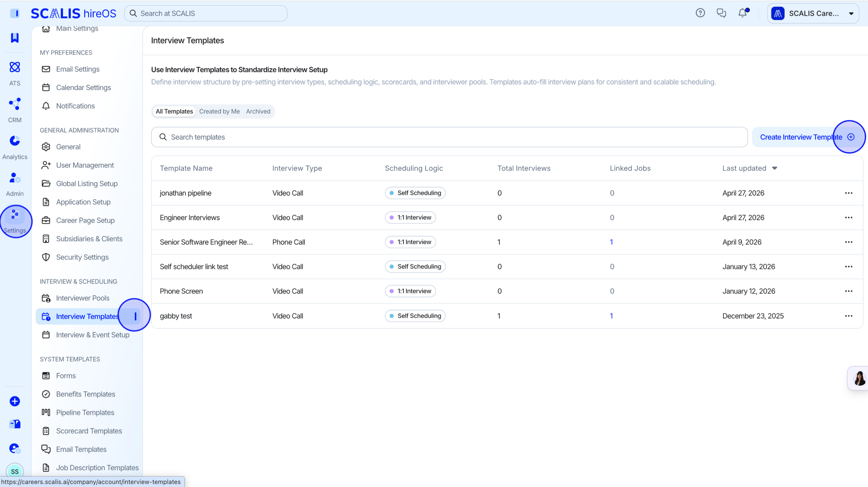This screenshot has width=868, height=487.
Task: Click the mailbox icon in left rail
Action: click(x=15, y=424)
